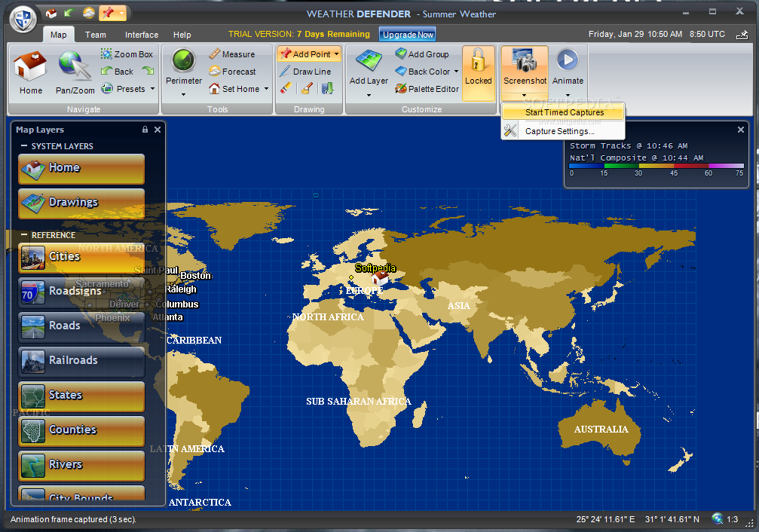Click the icon next to UTC time
The width and height of the screenshot is (759, 532).
point(742,35)
